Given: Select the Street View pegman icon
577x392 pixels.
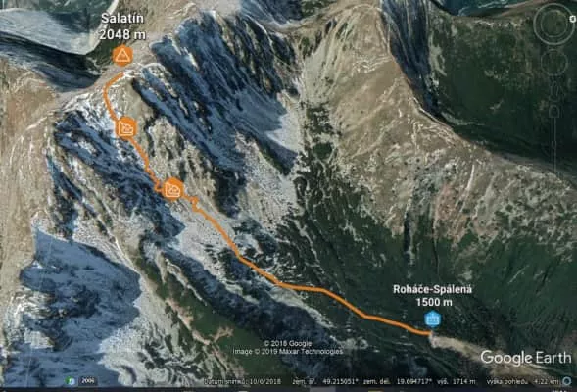Looking at the screenshot, I should coord(553,89).
